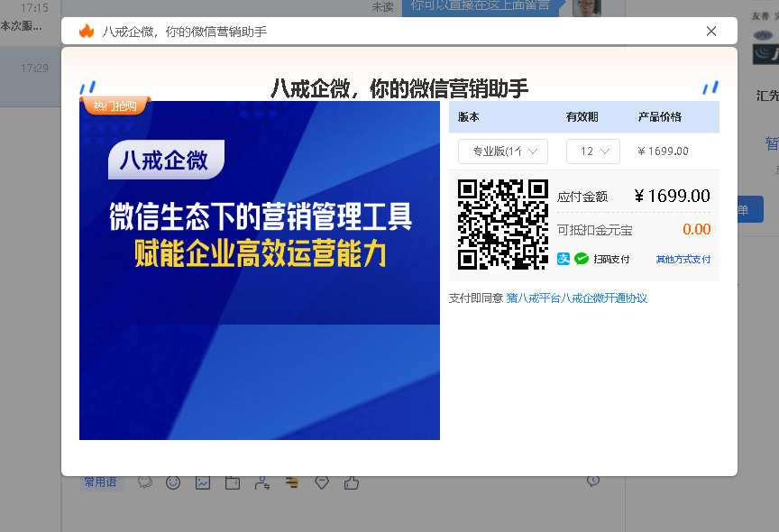The image size is (779, 532).
Task: Click the user transfer icon
Action: coord(262,482)
